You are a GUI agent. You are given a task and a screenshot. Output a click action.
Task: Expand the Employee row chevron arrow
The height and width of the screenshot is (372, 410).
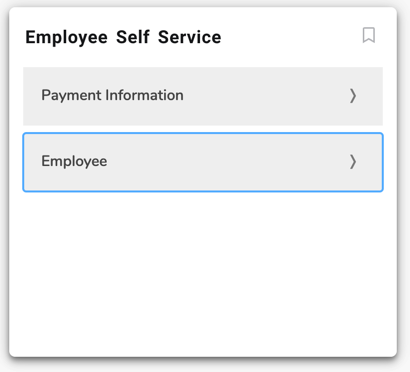353,162
